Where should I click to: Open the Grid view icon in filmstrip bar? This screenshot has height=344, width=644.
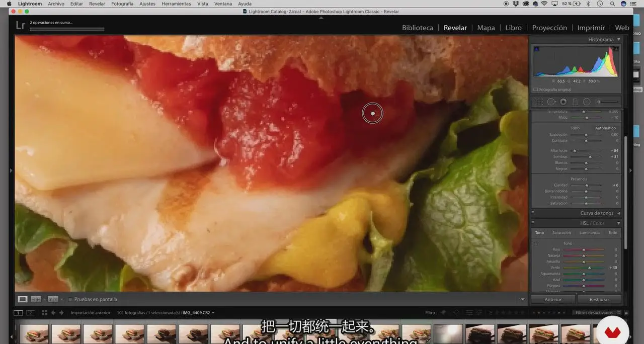45,313
